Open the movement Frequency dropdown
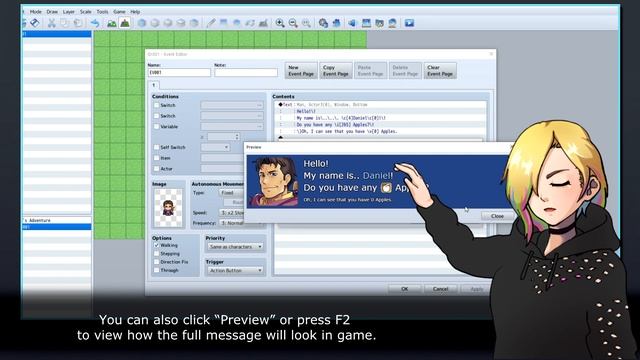 (x=231, y=223)
